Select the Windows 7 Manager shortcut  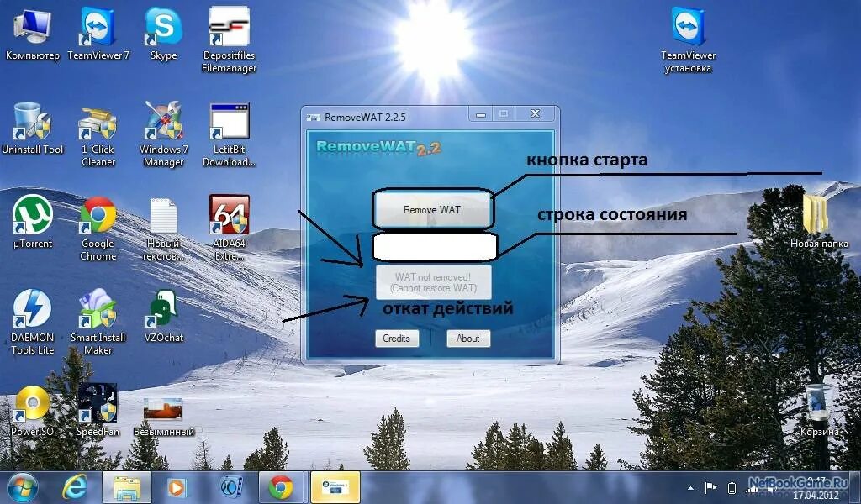164,135
